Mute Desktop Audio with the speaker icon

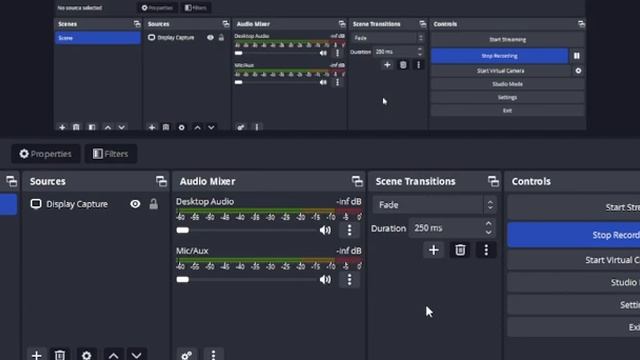(325, 230)
